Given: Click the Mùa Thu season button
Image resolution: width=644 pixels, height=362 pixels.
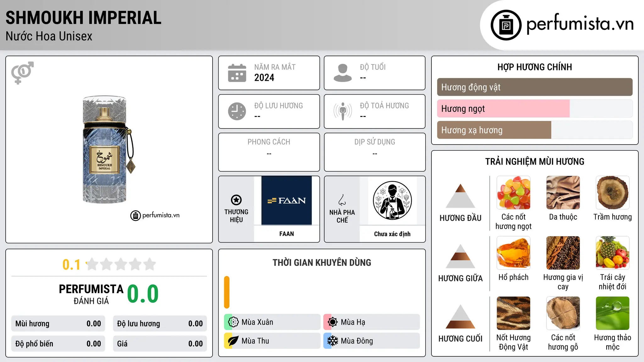Looking at the screenshot, I should (272, 341).
